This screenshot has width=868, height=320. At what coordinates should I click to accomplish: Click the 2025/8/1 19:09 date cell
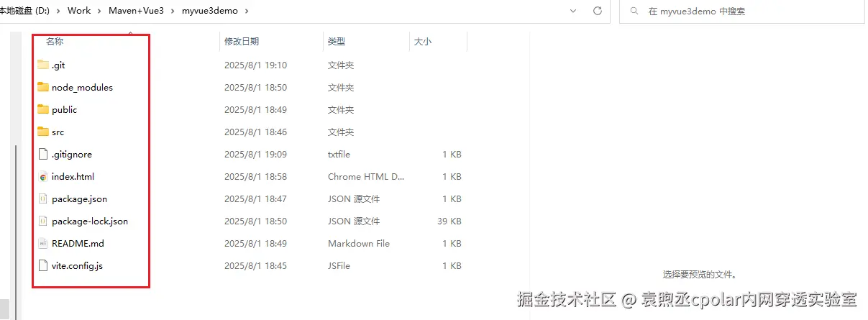255,155
